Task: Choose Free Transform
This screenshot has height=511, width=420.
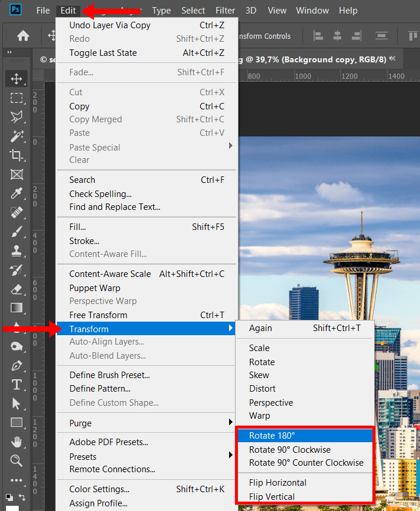Action: [x=146, y=315]
